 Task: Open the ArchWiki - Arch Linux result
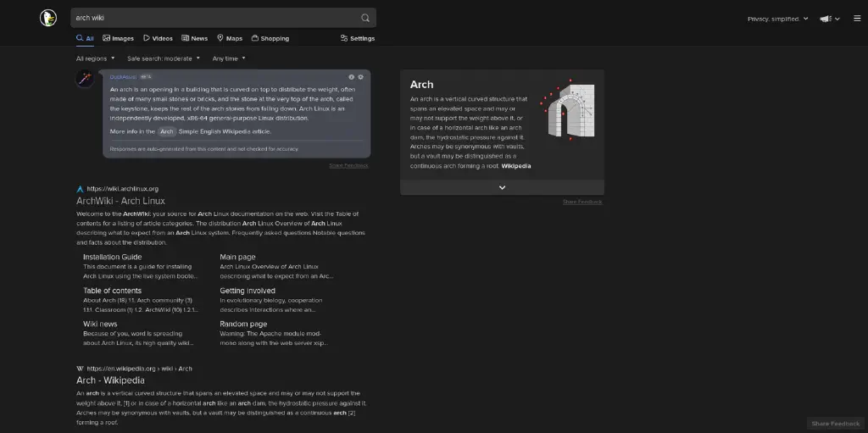click(x=120, y=201)
